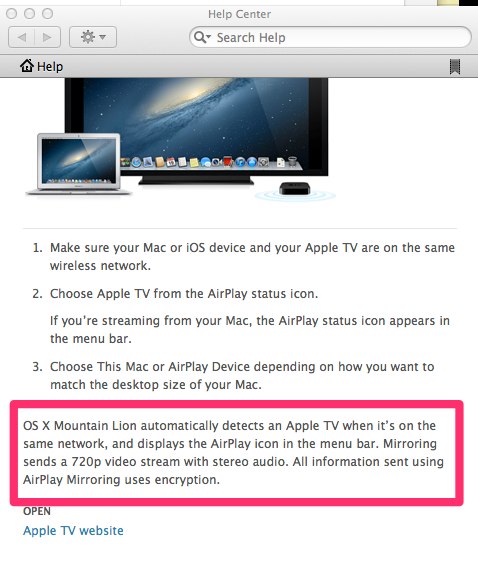
Task: Click the MacBook Air illustration
Action: 79,164
